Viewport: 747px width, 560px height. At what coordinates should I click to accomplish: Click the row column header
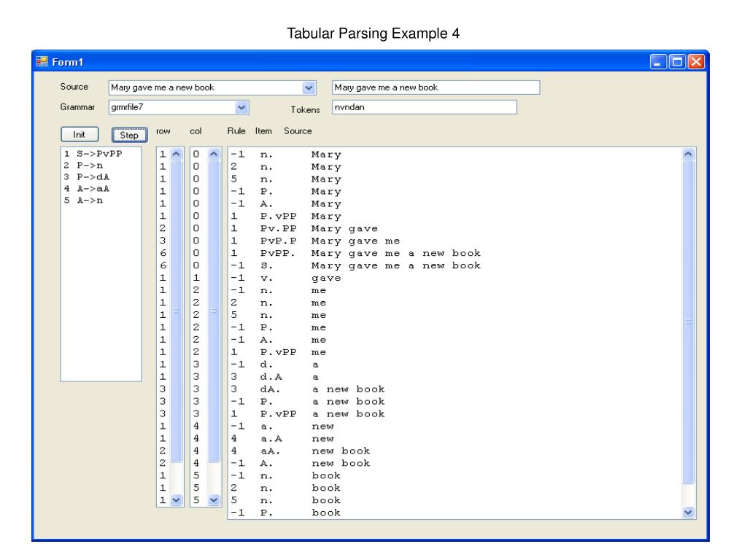tap(163, 131)
